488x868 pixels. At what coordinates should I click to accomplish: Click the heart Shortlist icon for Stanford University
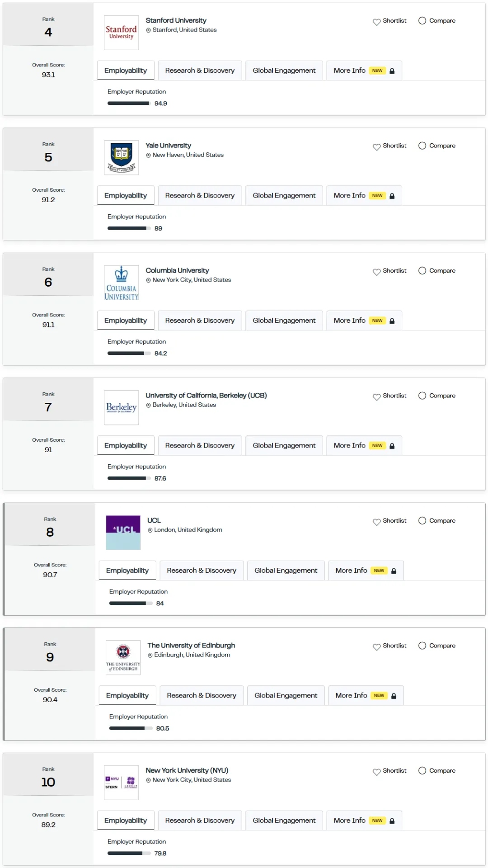click(x=376, y=22)
